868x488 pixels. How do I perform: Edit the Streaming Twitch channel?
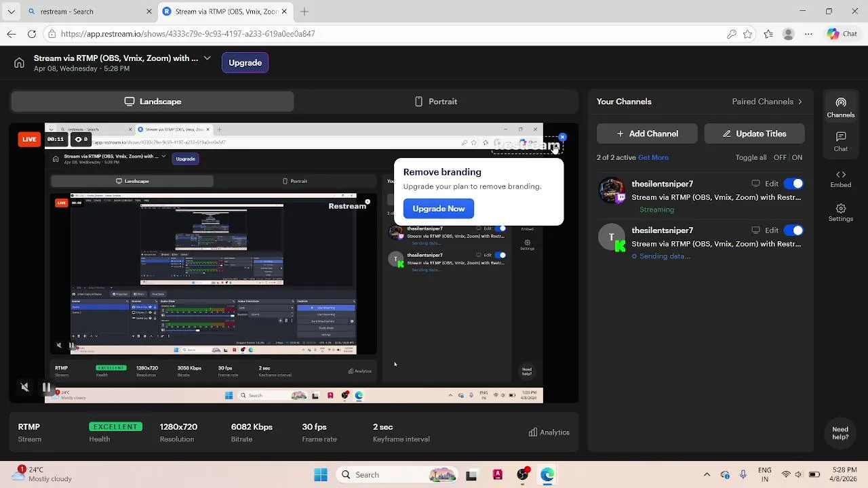[x=772, y=184]
